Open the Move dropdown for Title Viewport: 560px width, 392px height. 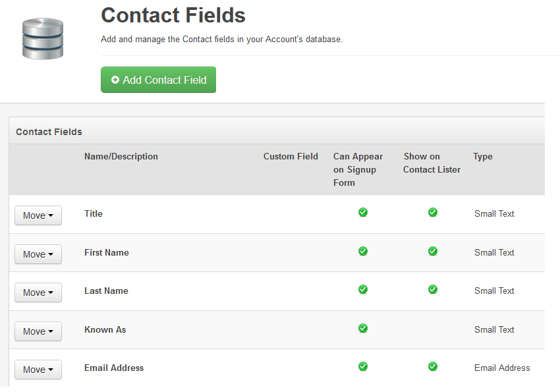click(x=38, y=215)
